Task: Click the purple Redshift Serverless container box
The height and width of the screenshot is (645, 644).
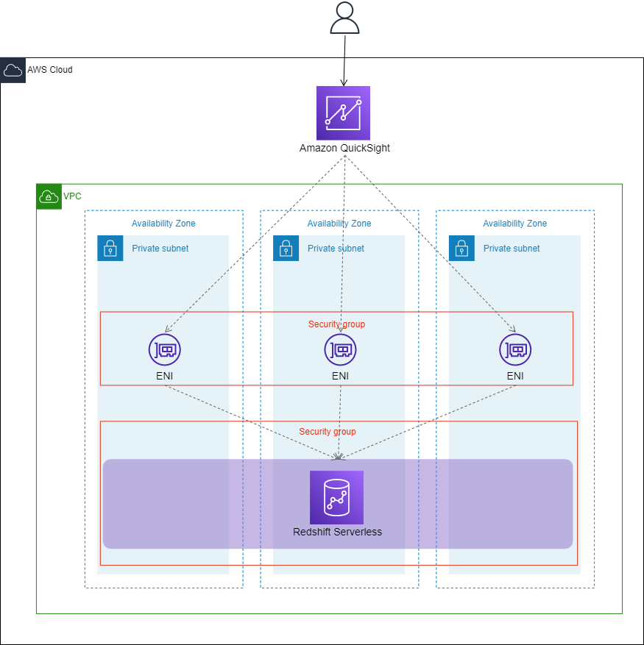Action: [184, 504]
